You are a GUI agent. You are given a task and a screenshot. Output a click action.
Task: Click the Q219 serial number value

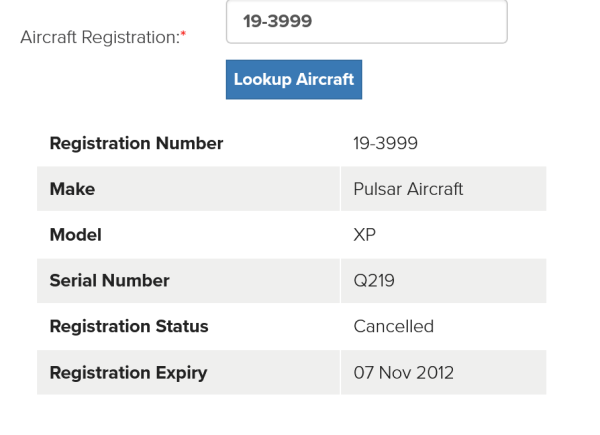pyautogui.click(x=374, y=281)
